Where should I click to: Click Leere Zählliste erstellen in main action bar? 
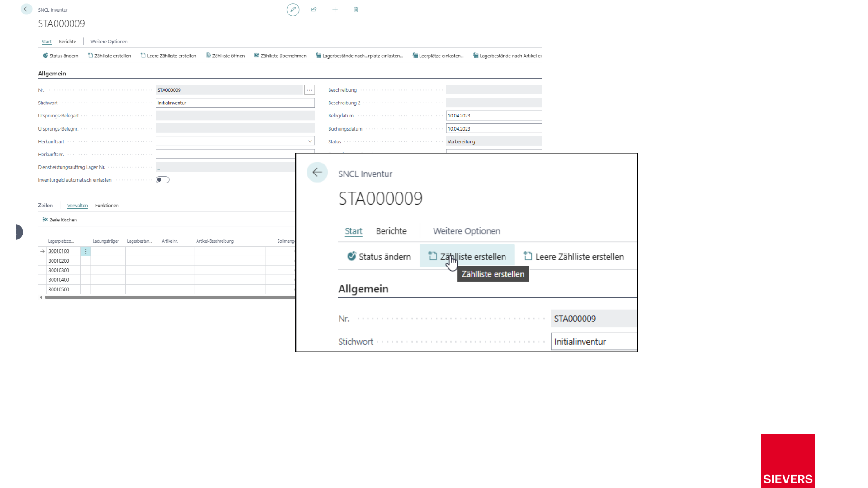tap(168, 56)
